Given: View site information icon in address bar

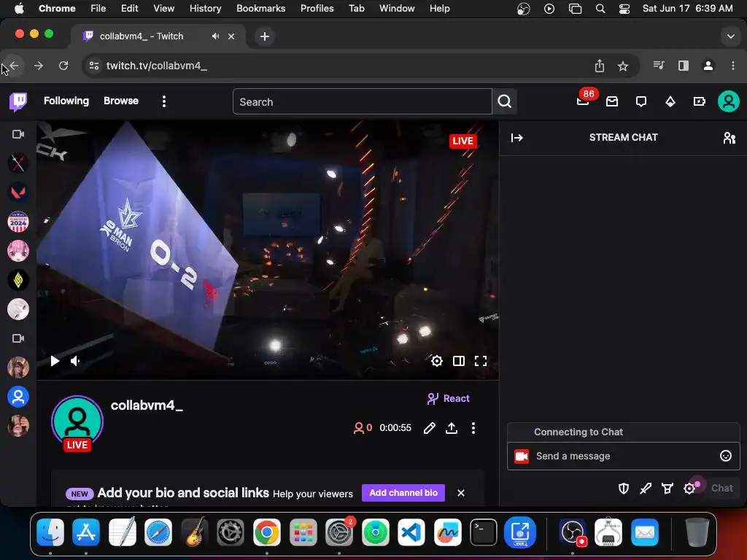Looking at the screenshot, I should point(94,66).
